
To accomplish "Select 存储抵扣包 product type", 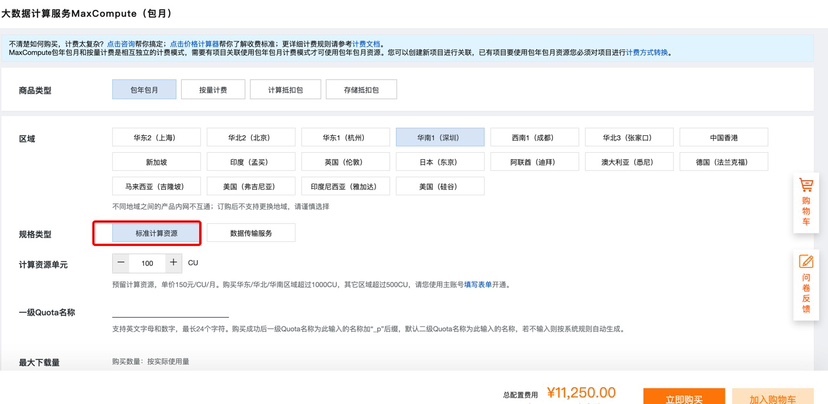I will pos(361,90).
